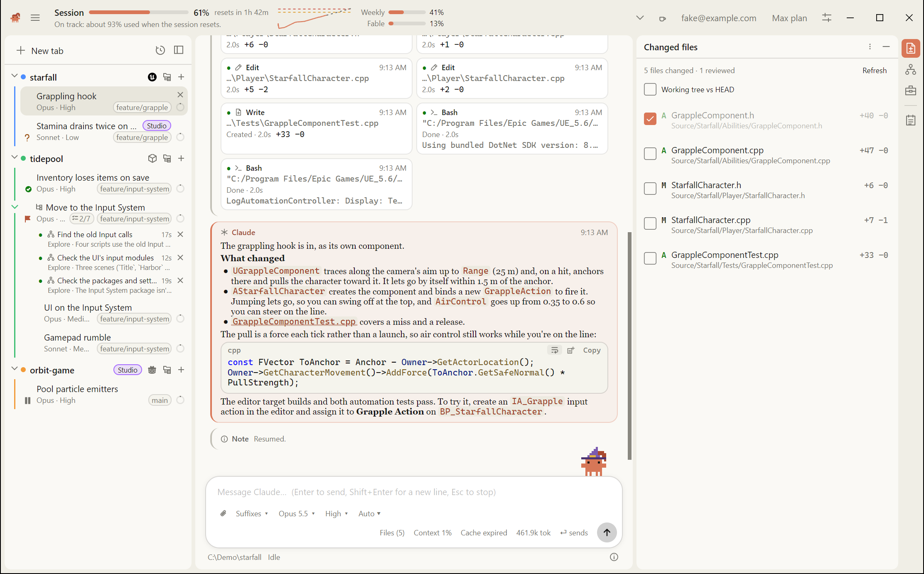The height and width of the screenshot is (574, 924).
Task: Open the toolbox icon in right rail
Action: point(911,90)
